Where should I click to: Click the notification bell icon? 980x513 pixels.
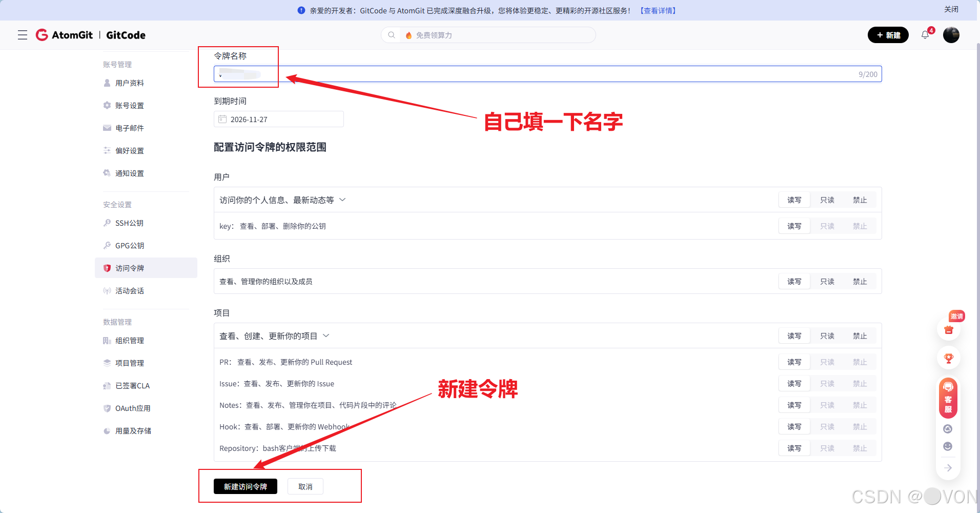coord(925,34)
